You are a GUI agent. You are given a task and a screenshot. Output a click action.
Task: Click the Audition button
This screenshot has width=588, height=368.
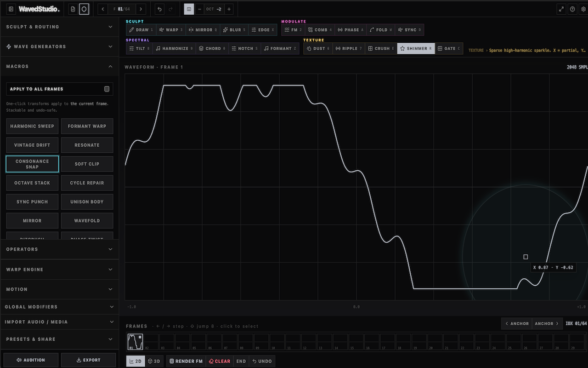31,360
